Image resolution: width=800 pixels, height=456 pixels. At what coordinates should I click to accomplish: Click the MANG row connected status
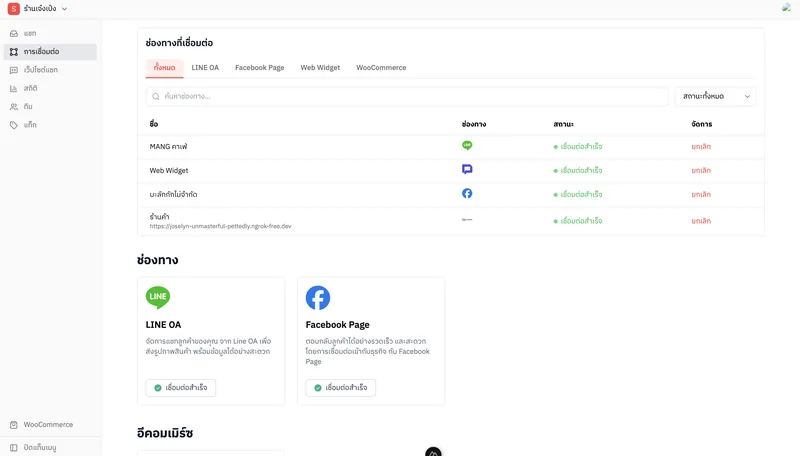coord(578,147)
